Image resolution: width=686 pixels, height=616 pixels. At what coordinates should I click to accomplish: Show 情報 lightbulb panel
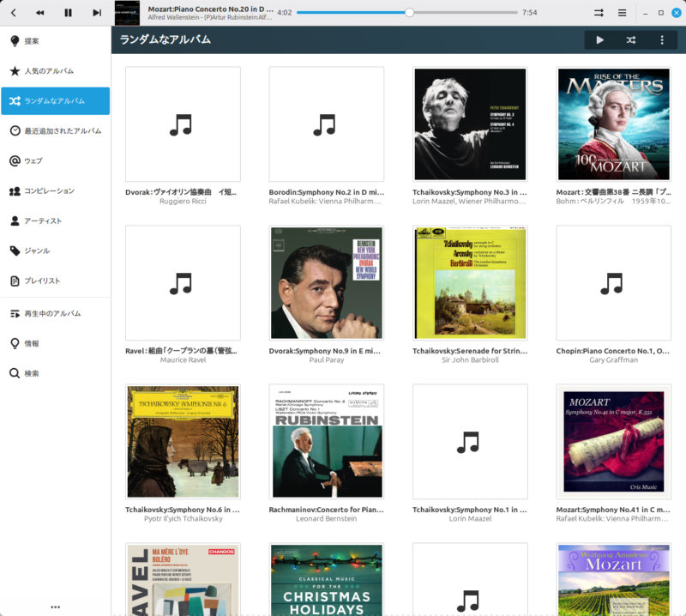click(x=56, y=343)
